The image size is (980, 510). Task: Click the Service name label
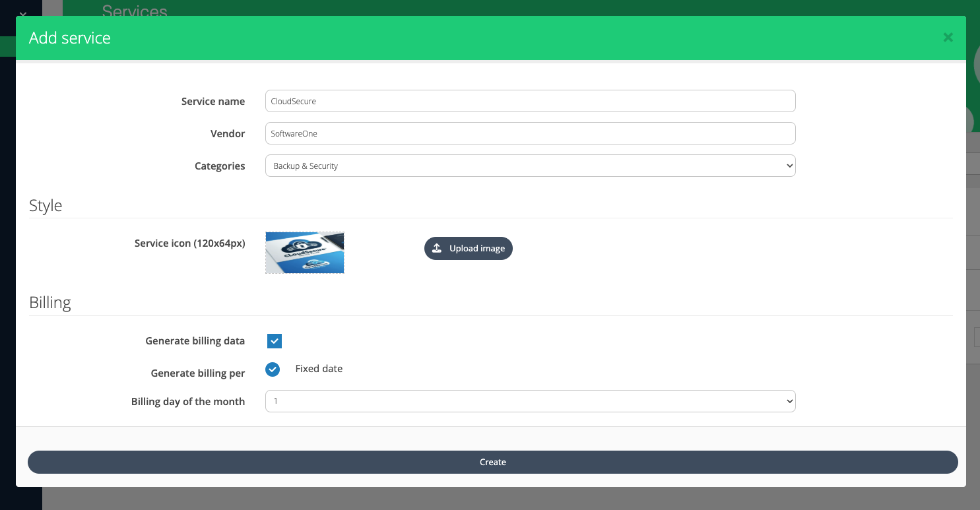[212, 102]
